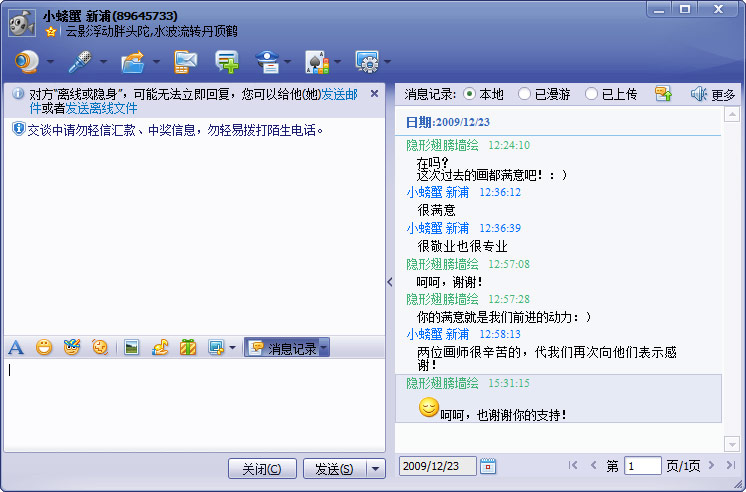The height and width of the screenshot is (492, 746).
Task: Expand the remote assistance dropdown arrow
Action: coord(287,62)
